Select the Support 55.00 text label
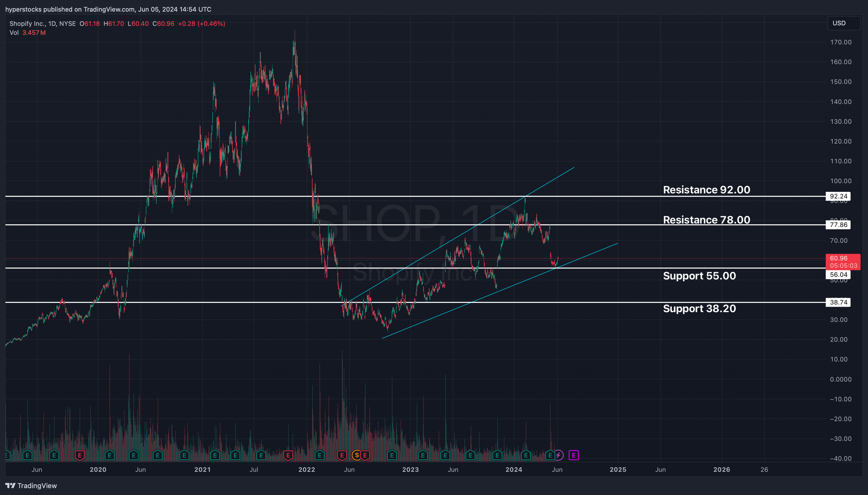Image resolution: width=868 pixels, height=495 pixels. click(x=699, y=276)
